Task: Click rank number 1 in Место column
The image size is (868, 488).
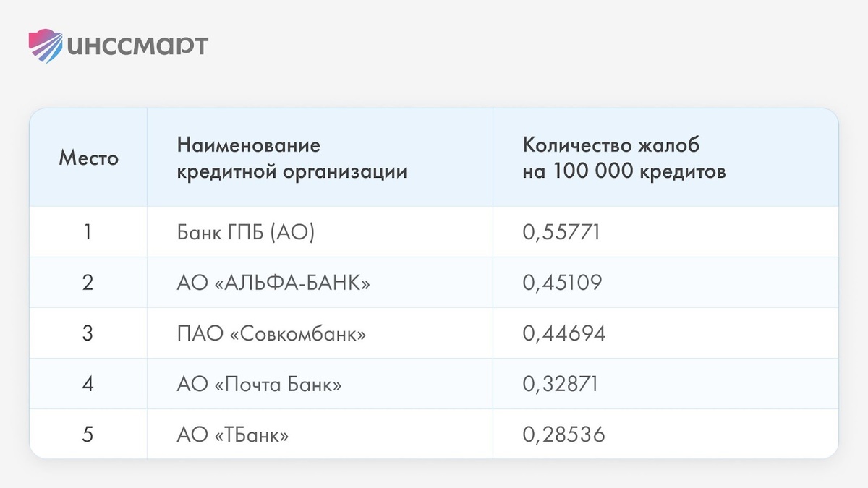Action: coord(88,233)
